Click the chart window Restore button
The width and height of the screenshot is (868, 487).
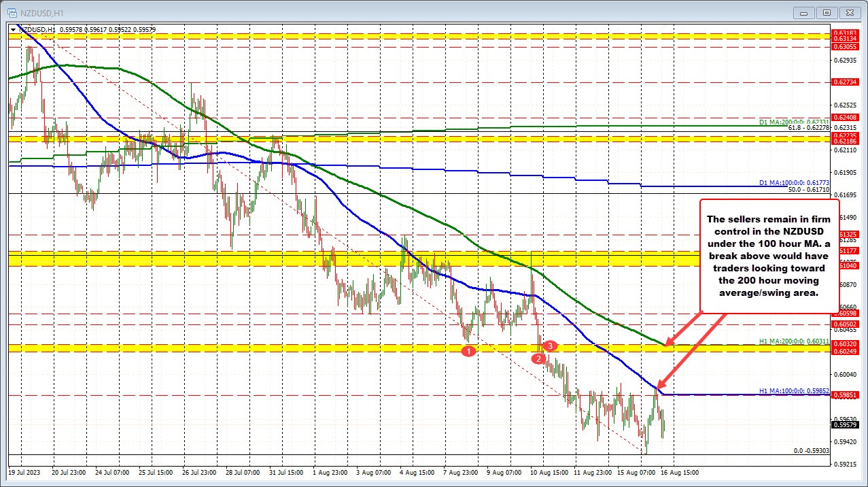(x=825, y=12)
